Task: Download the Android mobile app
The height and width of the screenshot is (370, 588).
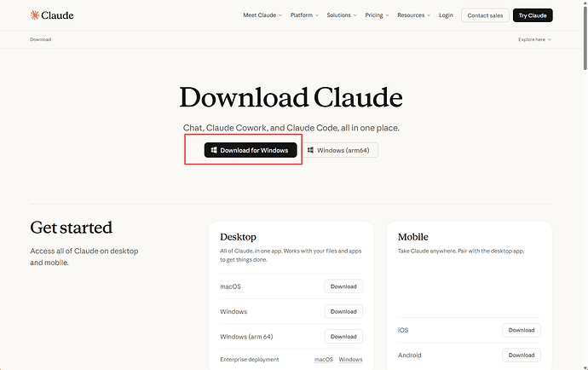Action: click(522, 355)
